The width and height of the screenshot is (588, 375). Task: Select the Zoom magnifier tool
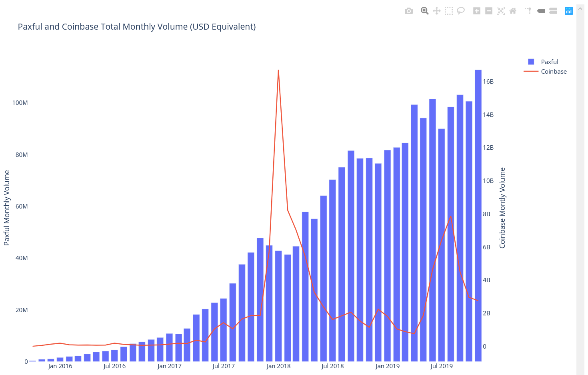point(424,11)
